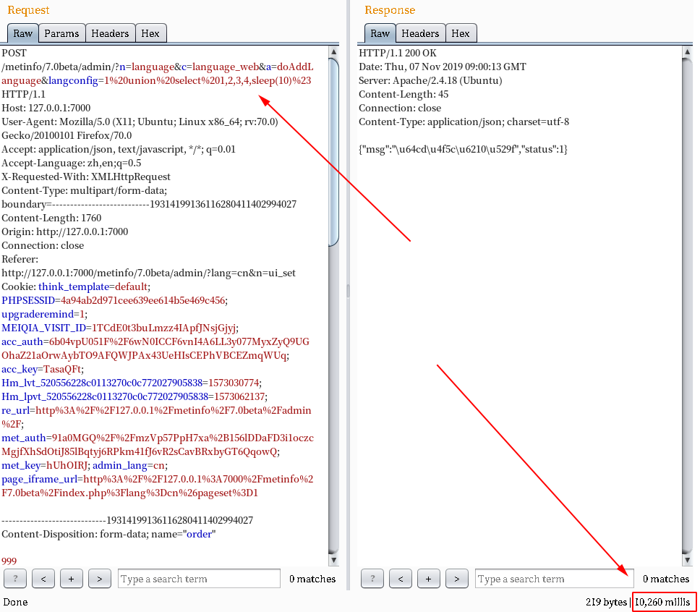The height and width of the screenshot is (612, 700).
Task: Click the PHPSESSID cookie value
Action: (143, 301)
